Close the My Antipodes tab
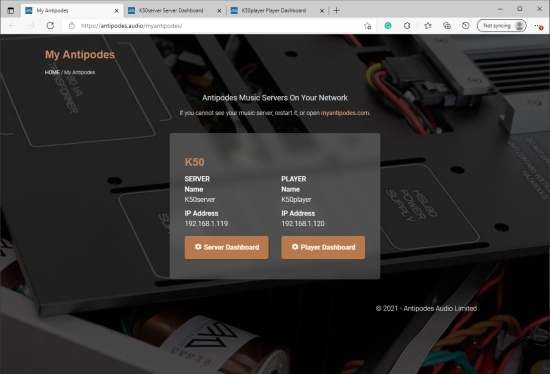The height and width of the screenshot is (374, 550). click(x=116, y=11)
